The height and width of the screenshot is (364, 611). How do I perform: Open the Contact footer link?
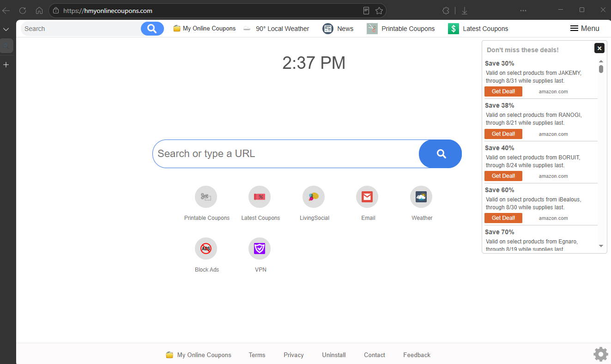pyautogui.click(x=375, y=355)
